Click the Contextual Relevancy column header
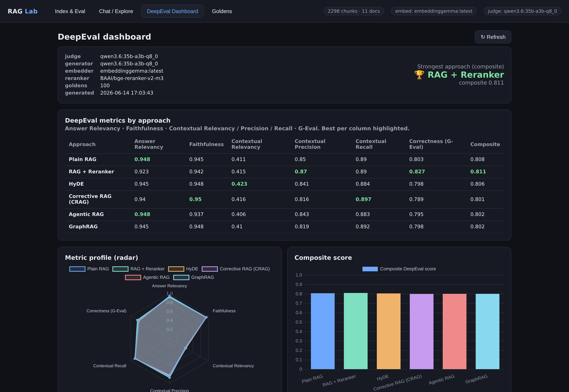This screenshot has height=392, width=569. (x=247, y=144)
